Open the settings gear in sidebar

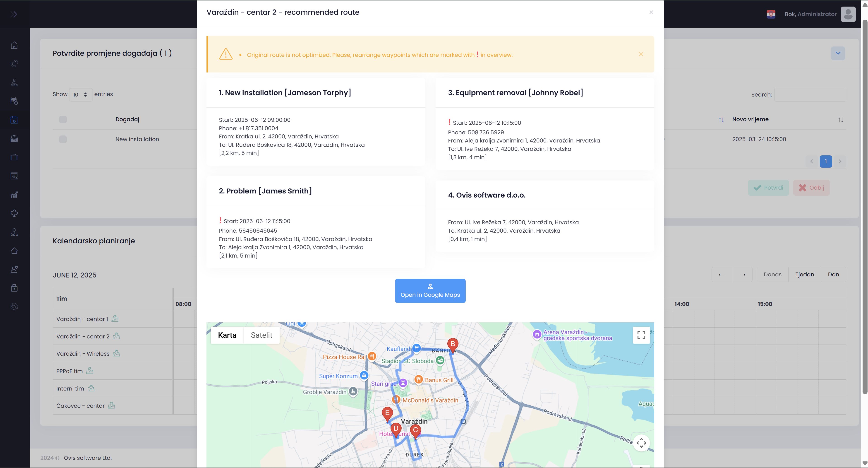(14, 306)
